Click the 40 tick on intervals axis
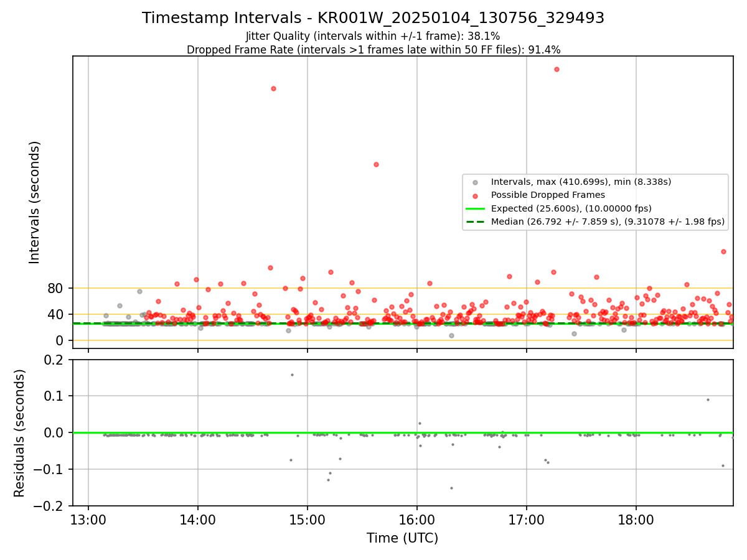Screen dimensions: 747x560 (x=56, y=314)
